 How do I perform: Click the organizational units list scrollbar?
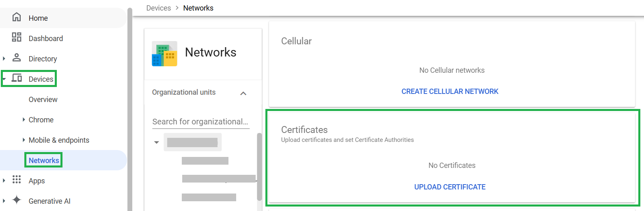259,167
